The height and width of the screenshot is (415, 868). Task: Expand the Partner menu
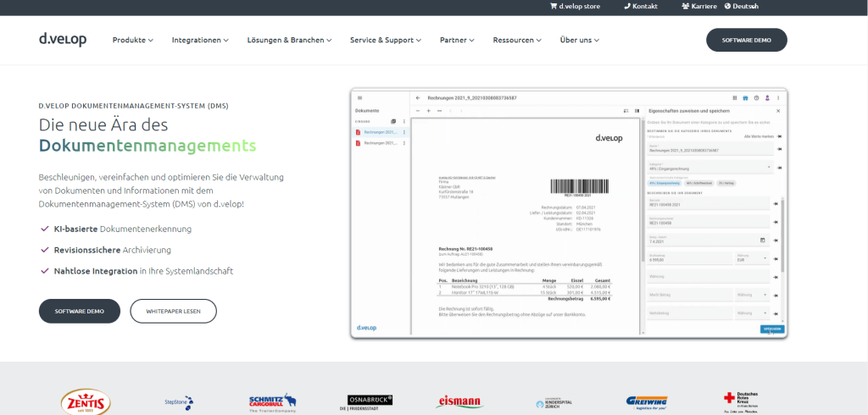coord(457,40)
